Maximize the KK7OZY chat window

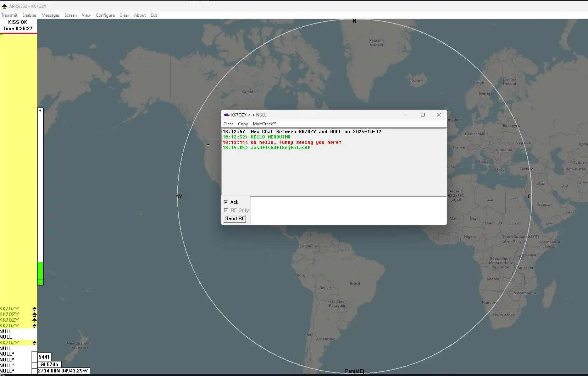tap(422, 115)
